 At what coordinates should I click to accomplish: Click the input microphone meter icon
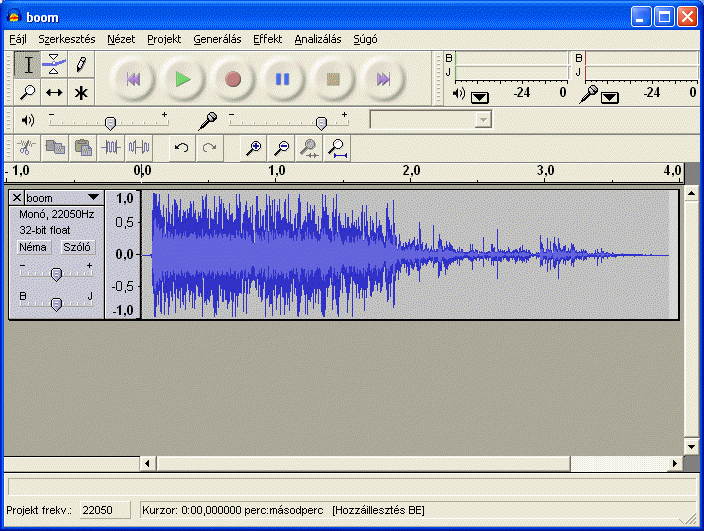coord(588,94)
